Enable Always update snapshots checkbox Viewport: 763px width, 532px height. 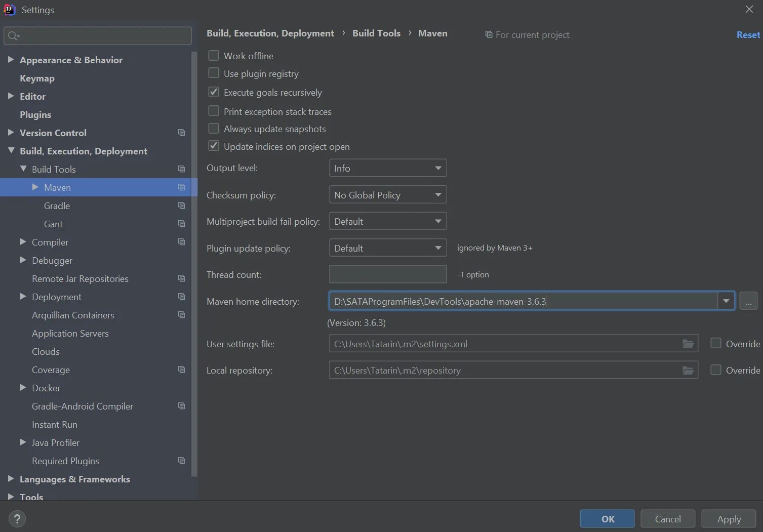point(214,129)
